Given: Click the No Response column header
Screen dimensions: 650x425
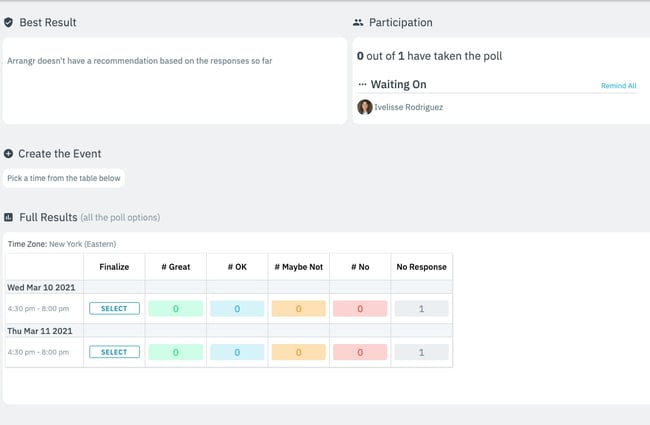Looking at the screenshot, I should pyautogui.click(x=421, y=266).
